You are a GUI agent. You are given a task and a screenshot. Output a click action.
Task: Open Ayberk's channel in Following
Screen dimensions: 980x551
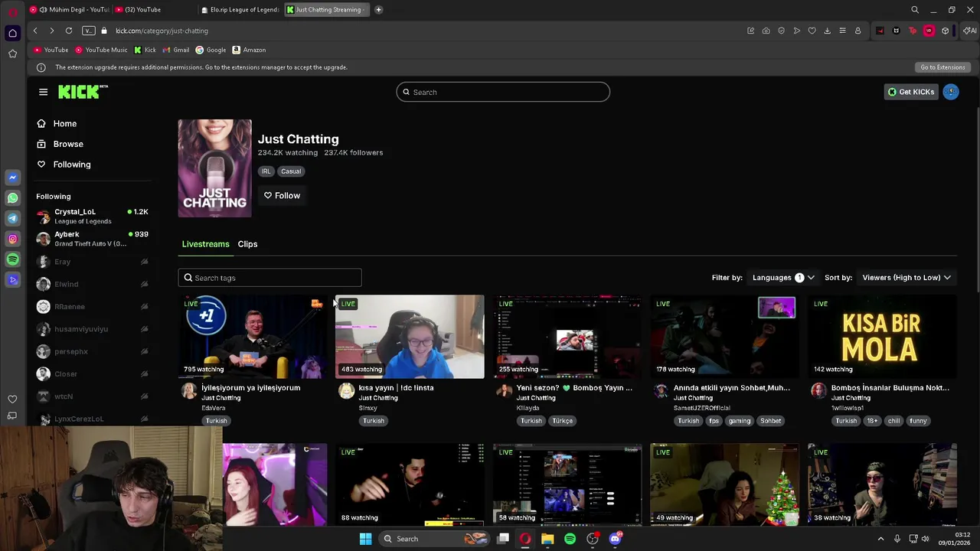92,239
